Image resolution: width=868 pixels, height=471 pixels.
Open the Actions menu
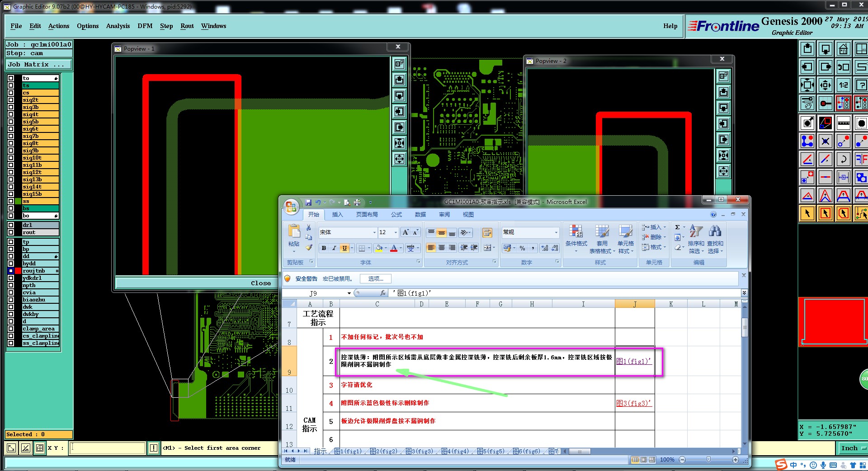[x=59, y=26]
